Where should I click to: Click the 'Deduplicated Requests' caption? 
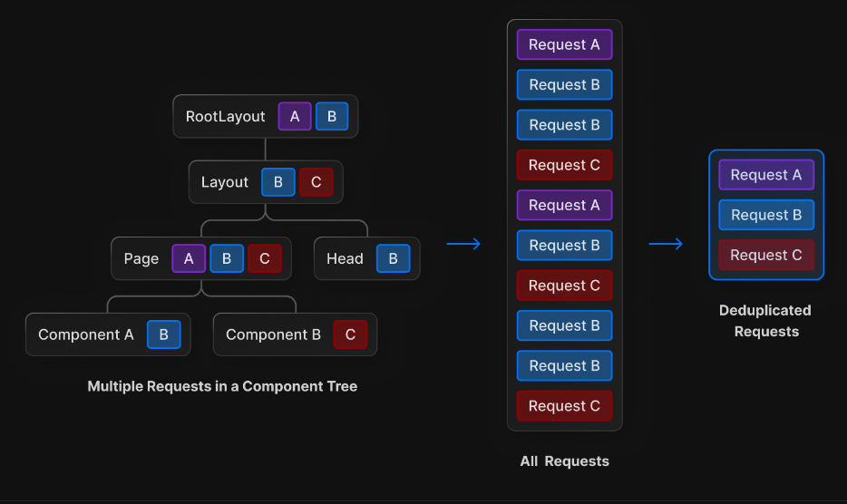tap(766, 321)
